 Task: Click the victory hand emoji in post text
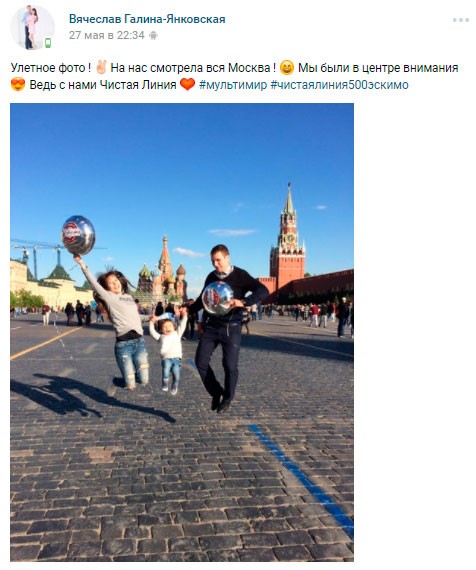pos(101,68)
